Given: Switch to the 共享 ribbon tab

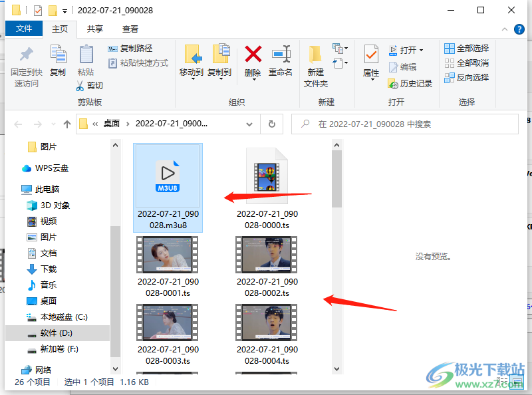Looking at the screenshot, I should pyautogui.click(x=95, y=29).
